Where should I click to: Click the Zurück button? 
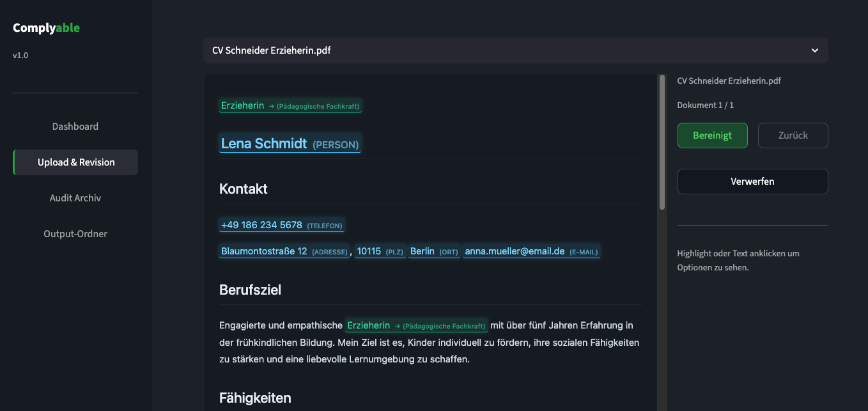coord(793,136)
